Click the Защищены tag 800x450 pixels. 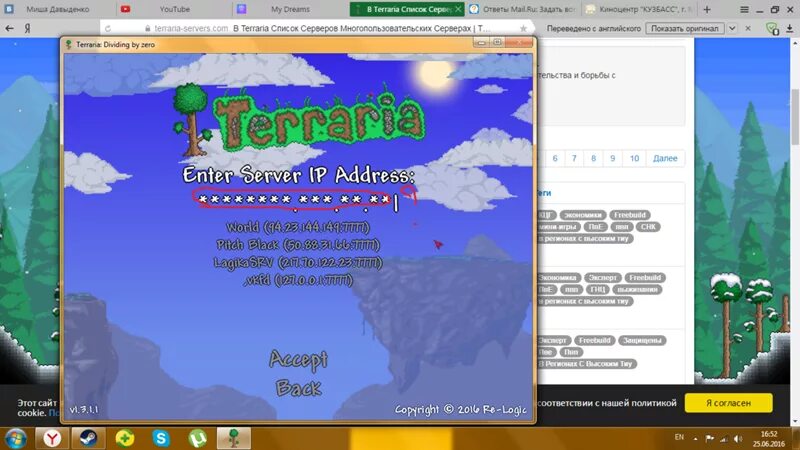642,340
